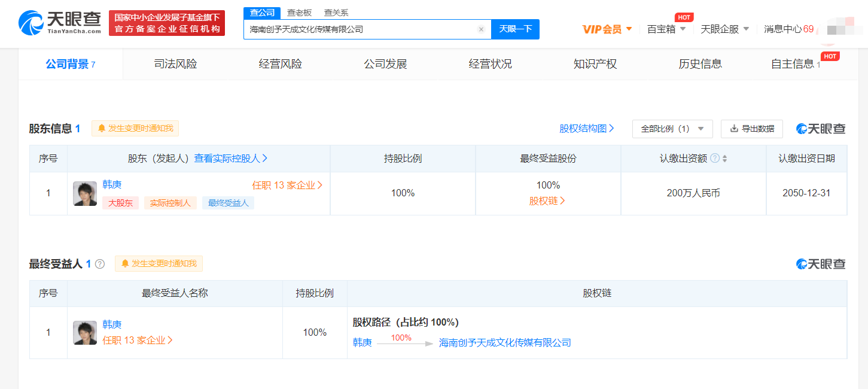Click the 天眼一下 search button
The height and width of the screenshot is (389, 868).
click(x=515, y=29)
